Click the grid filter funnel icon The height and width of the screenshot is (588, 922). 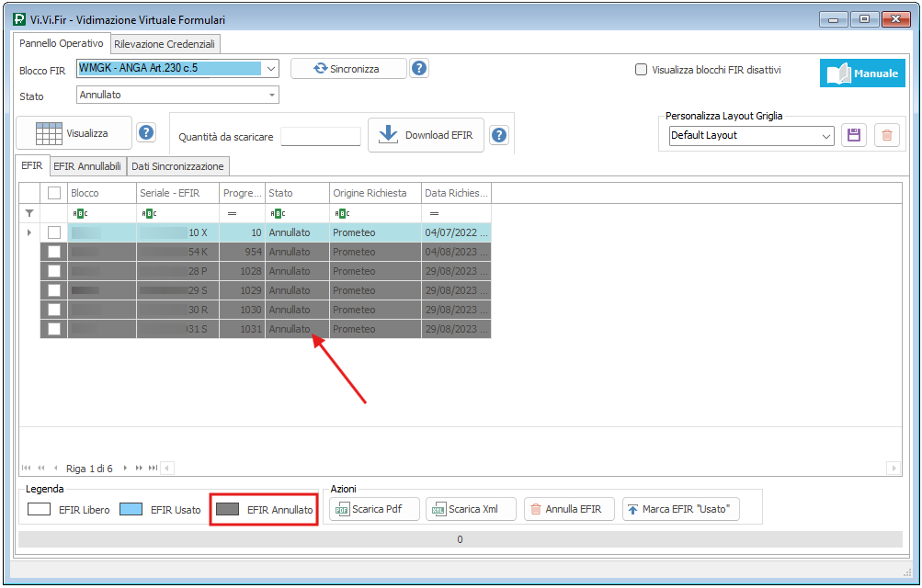28,213
